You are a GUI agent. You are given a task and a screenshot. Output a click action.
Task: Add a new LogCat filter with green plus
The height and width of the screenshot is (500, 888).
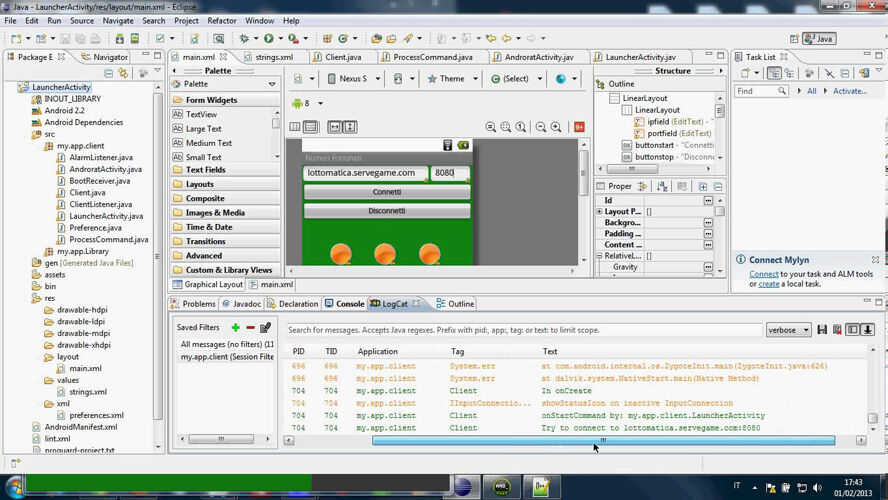click(x=235, y=328)
